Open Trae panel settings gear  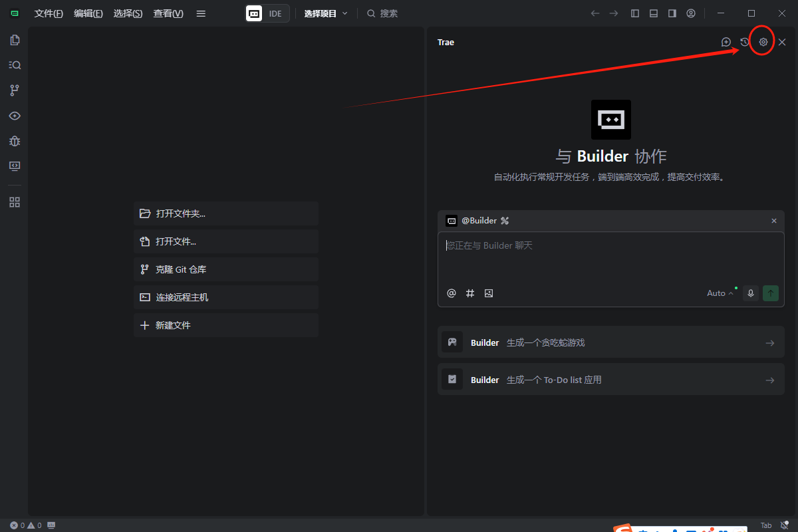pyautogui.click(x=763, y=42)
